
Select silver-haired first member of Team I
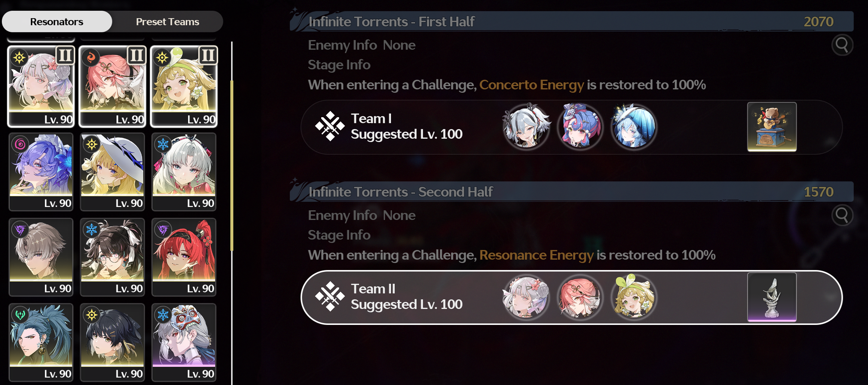(x=526, y=127)
